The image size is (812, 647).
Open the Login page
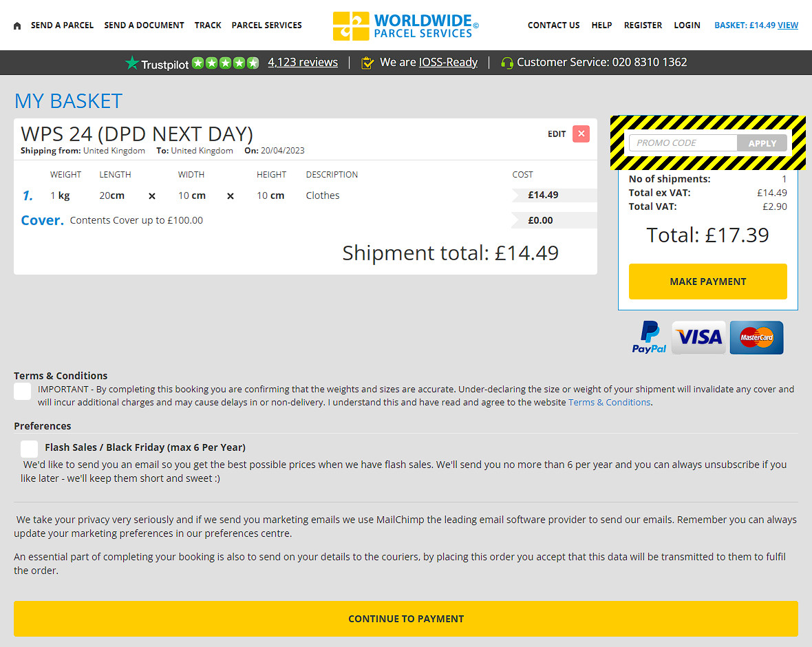687,25
